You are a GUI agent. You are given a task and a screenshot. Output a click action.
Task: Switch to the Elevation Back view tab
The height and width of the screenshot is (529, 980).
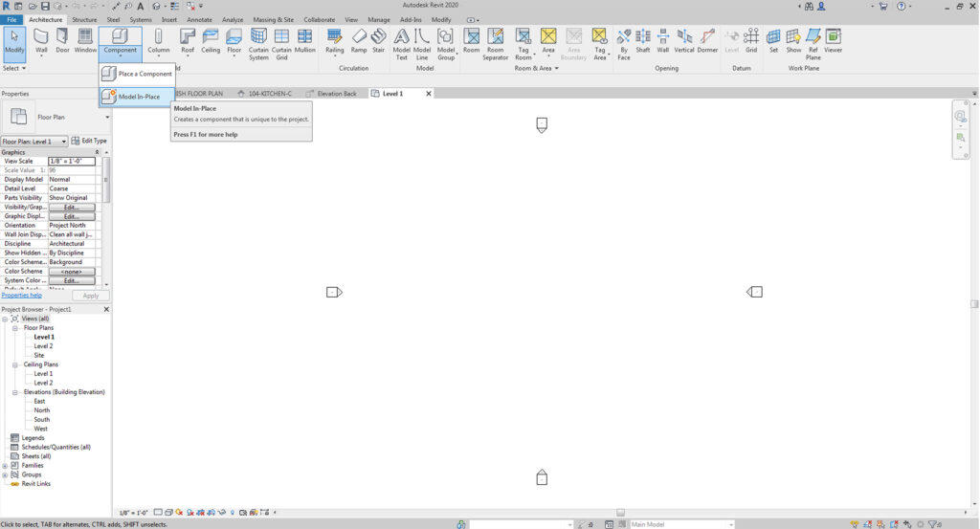333,94
